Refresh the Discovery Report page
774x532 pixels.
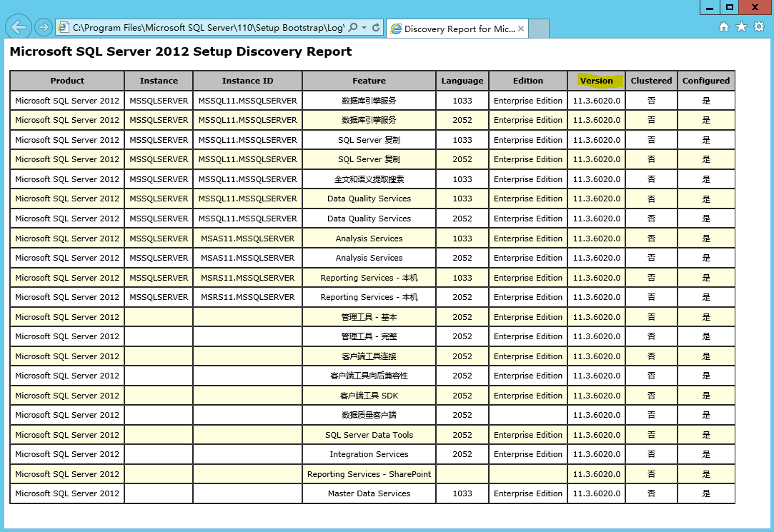pyautogui.click(x=376, y=28)
